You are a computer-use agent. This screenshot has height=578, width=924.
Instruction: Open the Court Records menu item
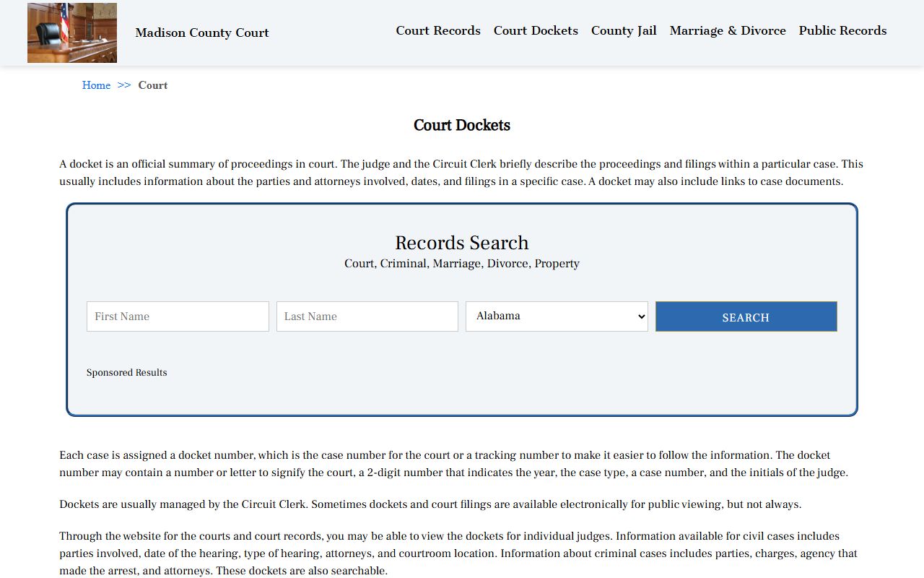coord(438,30)
